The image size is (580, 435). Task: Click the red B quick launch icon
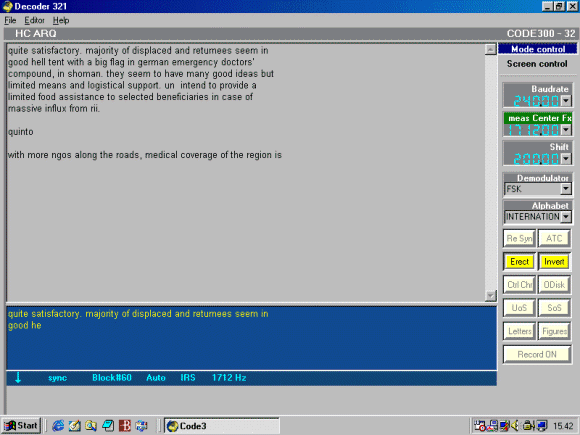click(x=125, y=426)
